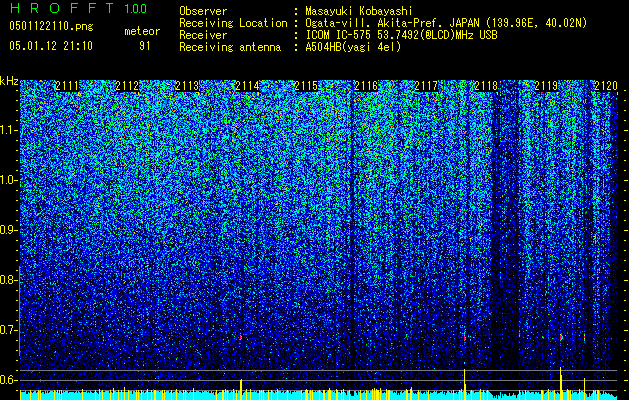Click the Receiver label

203,35
